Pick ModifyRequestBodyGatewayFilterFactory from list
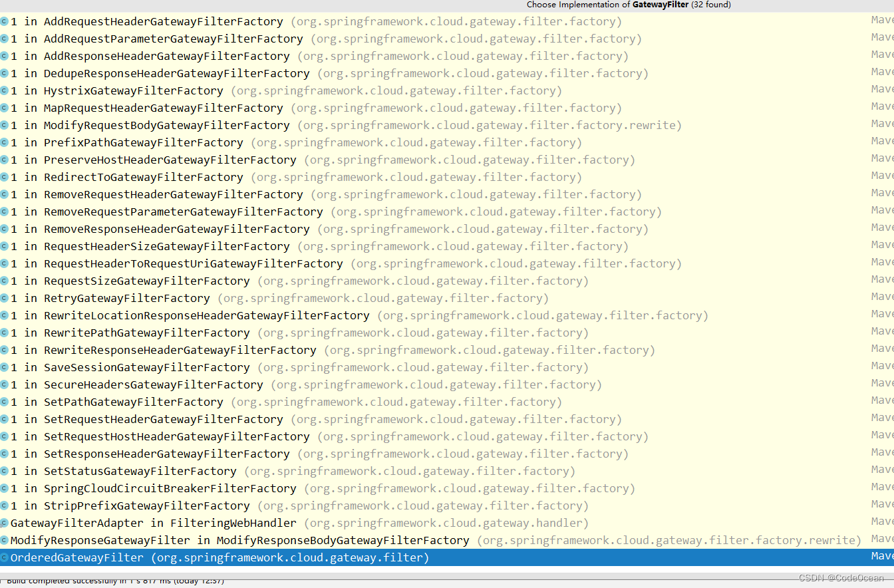This screenshot has width=894, height=588. tap(447, 125)
